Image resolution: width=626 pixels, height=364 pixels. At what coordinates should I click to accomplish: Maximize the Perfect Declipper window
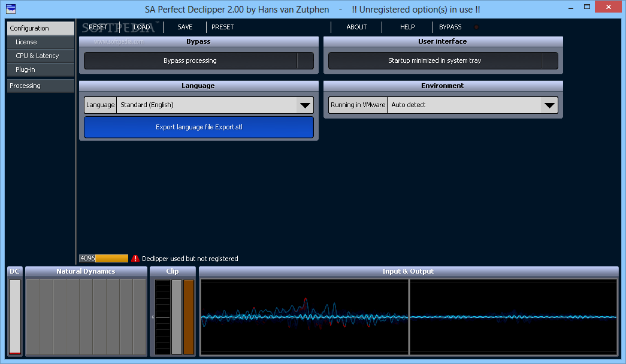(x=587, y=7)
